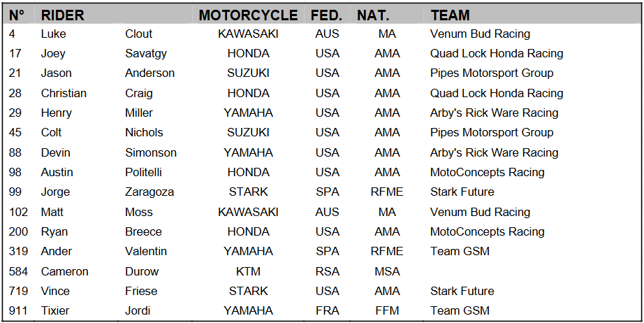This screenshot has height=323, width=644.
Task: Click the NAT. column header
Action: tap(373, 15)
